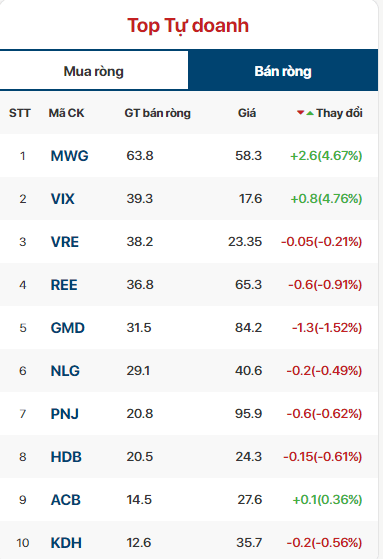The height and width of the screenshot is (559, 383).
Task: Click the Top Tự doanh title
Action: [x=188, y=26]
